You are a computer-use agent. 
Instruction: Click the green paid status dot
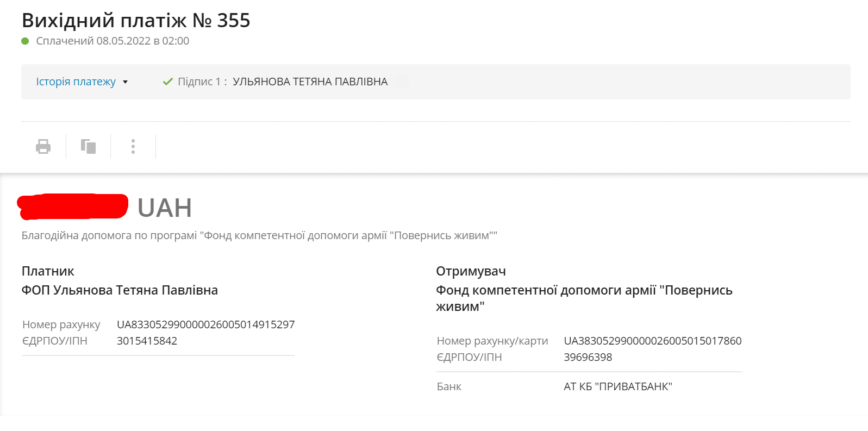tap(25, 41)
